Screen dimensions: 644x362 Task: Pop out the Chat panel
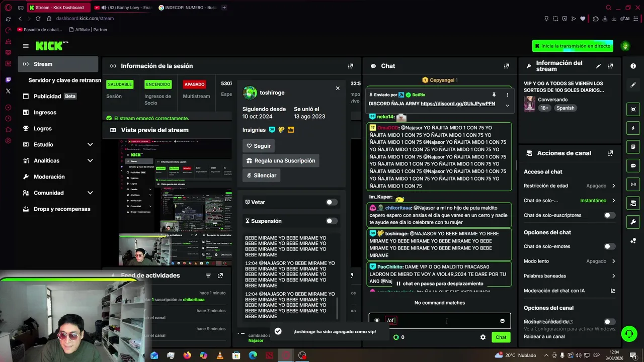[506, 66]
